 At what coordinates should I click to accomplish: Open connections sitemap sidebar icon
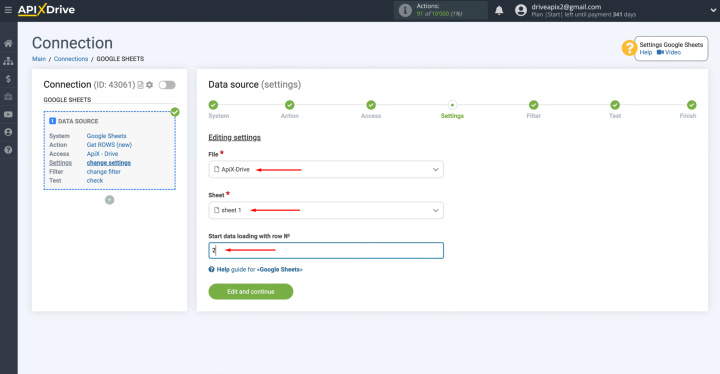click(8, 61)
